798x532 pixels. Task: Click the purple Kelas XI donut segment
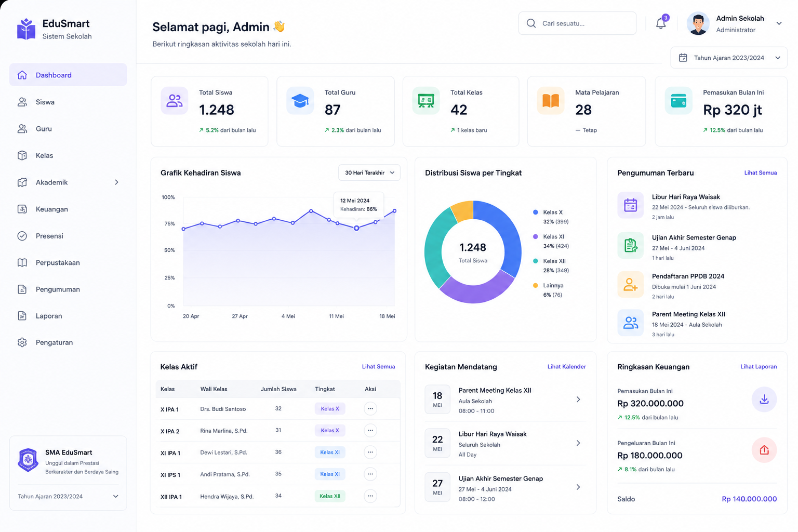[x=477, y=288]
